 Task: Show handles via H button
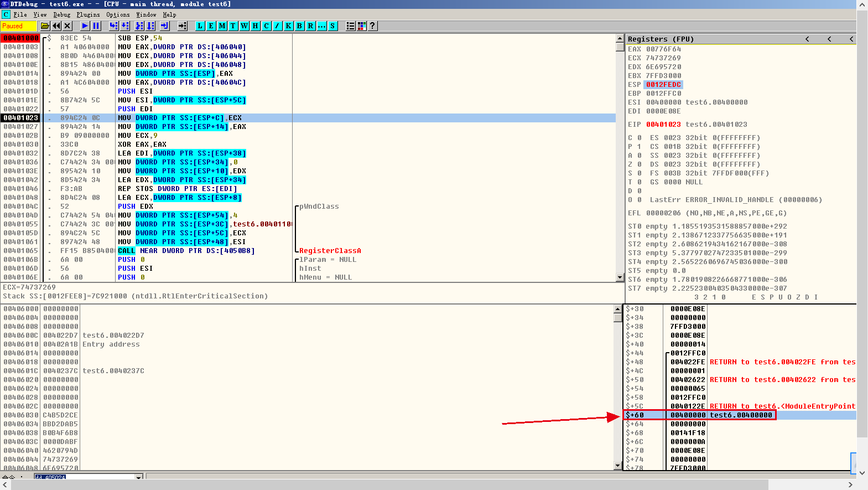pos(255,26)
